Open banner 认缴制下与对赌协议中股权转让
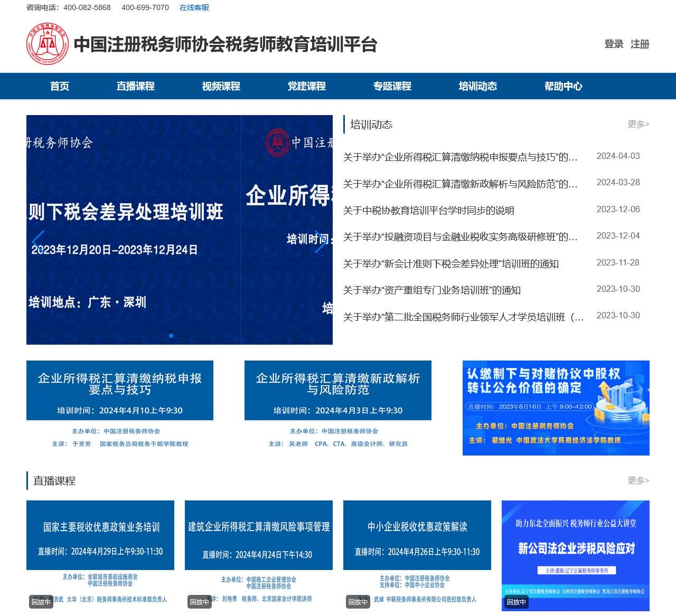Viewport: 676px width, 616px height. tap(556, 408)
